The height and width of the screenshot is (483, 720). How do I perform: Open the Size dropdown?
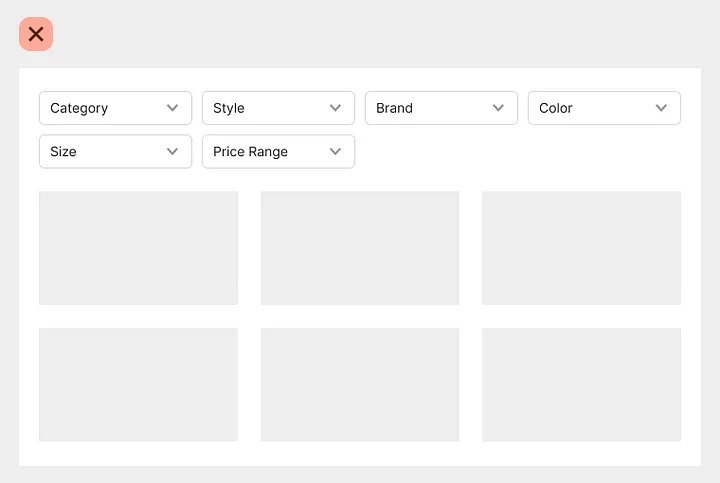(x=115, y=152)
